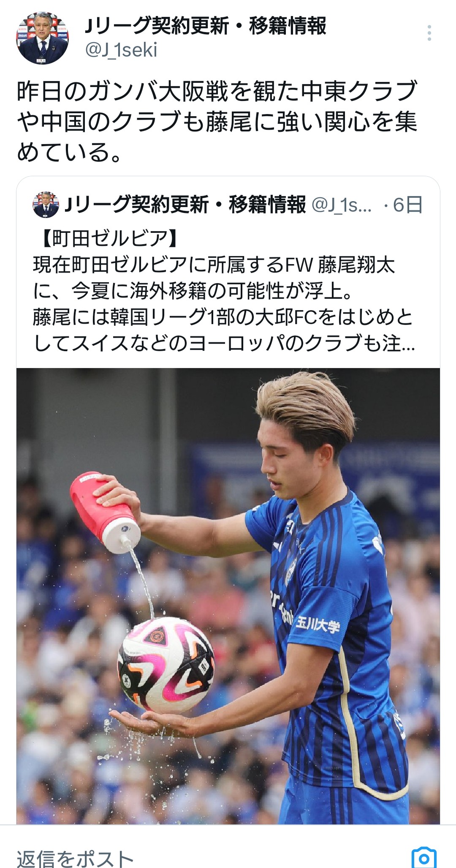View the photo of player pouring water
Screen dimensions: 456x868
coord(228,596)
